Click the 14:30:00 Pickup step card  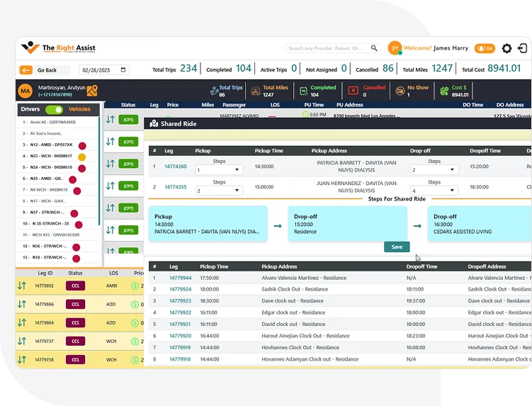coord(208,224)
